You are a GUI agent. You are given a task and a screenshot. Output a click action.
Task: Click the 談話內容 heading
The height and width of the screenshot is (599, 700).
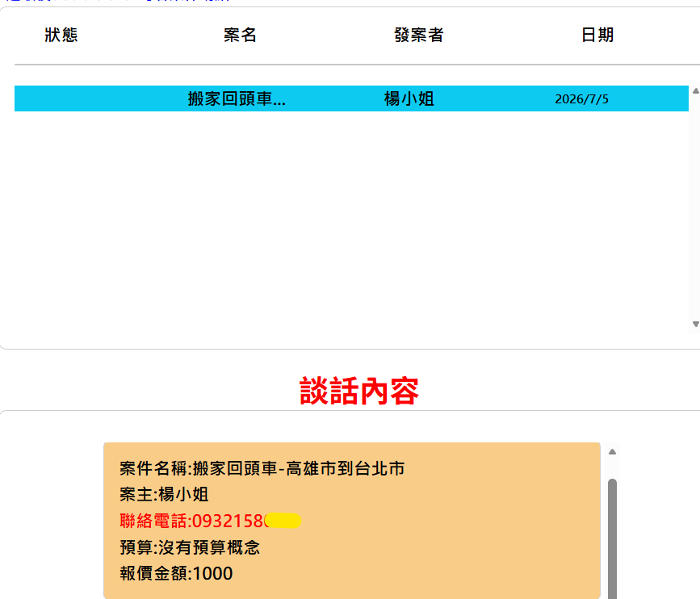(x=359, y=391)
